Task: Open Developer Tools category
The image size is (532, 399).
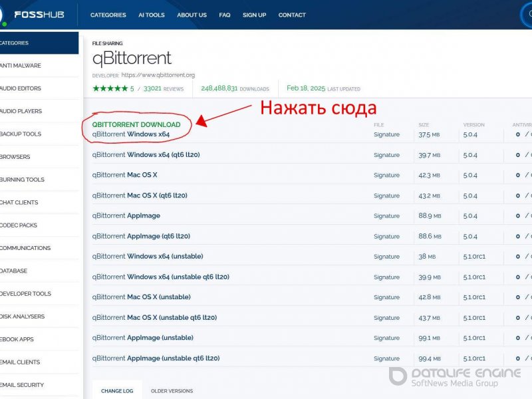Action: 25,293
